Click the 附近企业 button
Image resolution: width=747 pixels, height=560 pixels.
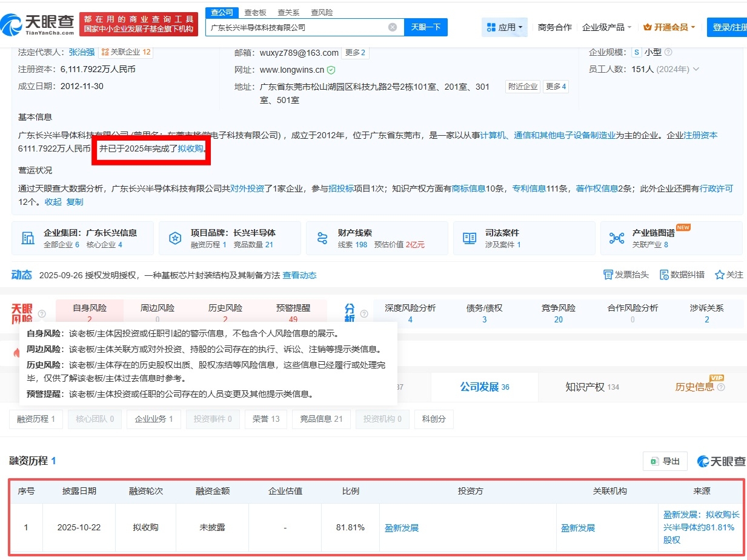(523, 87)
